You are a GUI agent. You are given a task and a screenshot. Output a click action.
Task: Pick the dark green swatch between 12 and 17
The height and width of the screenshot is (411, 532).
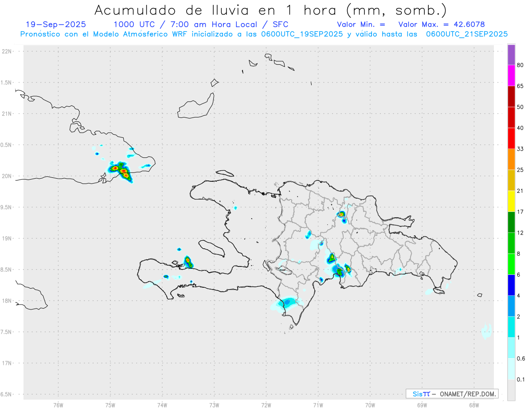tap(511, 222)
